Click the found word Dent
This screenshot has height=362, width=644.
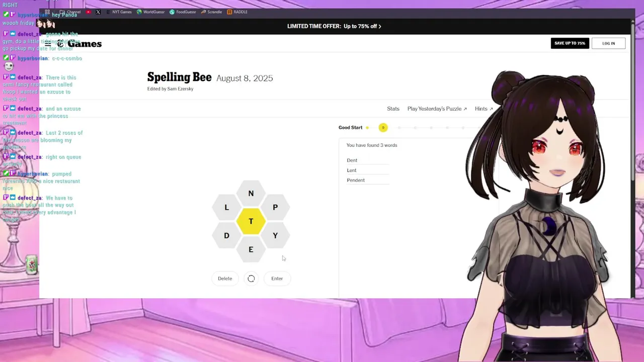352,160
